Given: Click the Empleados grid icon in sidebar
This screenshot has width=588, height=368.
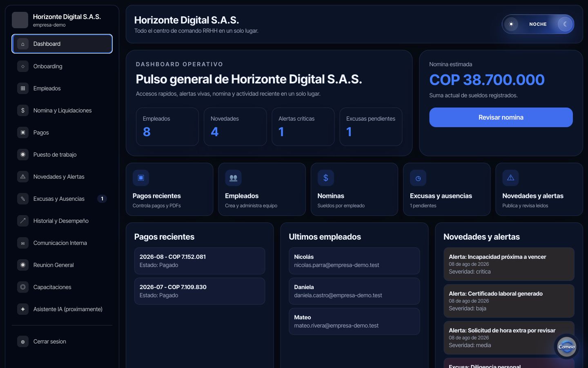Looking at the screenshot, I should 23,88.
